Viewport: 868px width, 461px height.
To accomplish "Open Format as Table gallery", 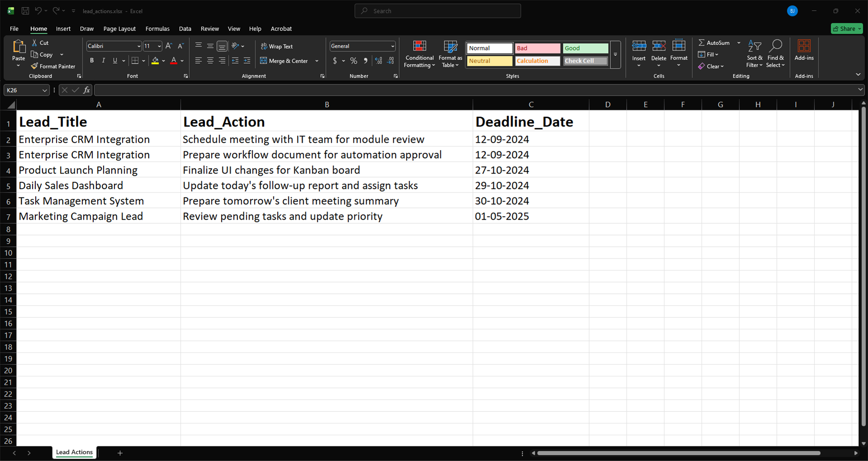I will click(x=450, y=46).
